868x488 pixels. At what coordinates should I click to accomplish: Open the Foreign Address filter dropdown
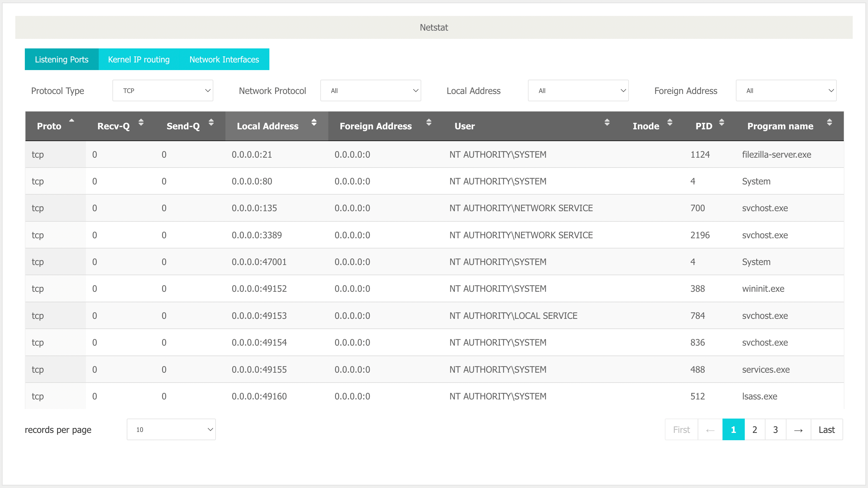(786, 91)
